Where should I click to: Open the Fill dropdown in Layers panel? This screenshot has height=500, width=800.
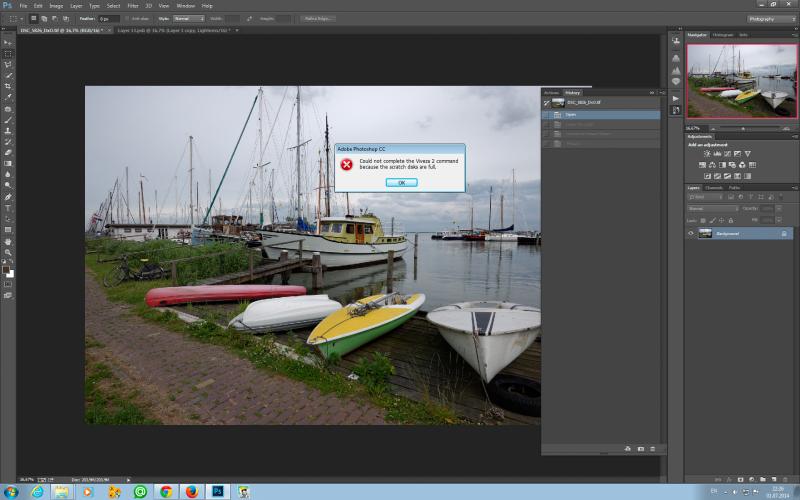(x=779, y=220)
